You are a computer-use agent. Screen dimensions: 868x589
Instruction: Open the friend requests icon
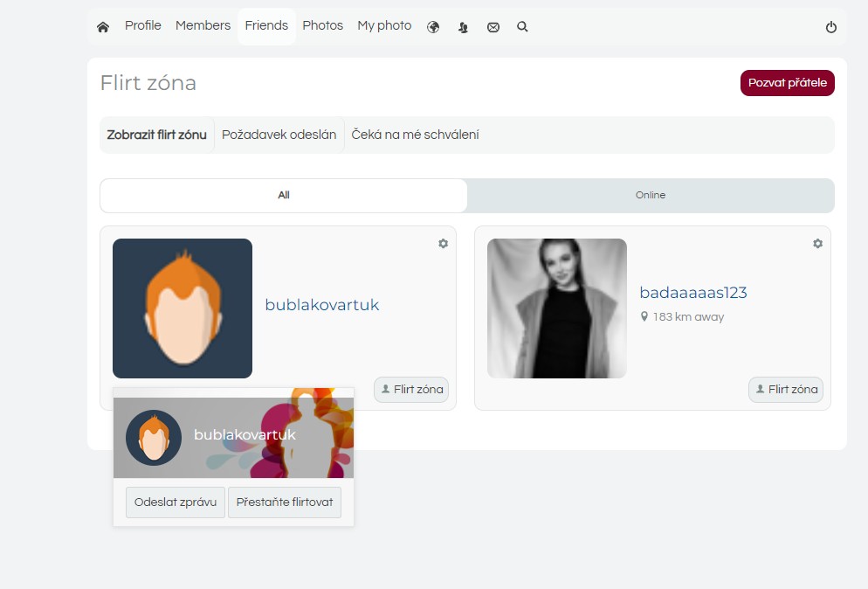(x=463, y=27)
